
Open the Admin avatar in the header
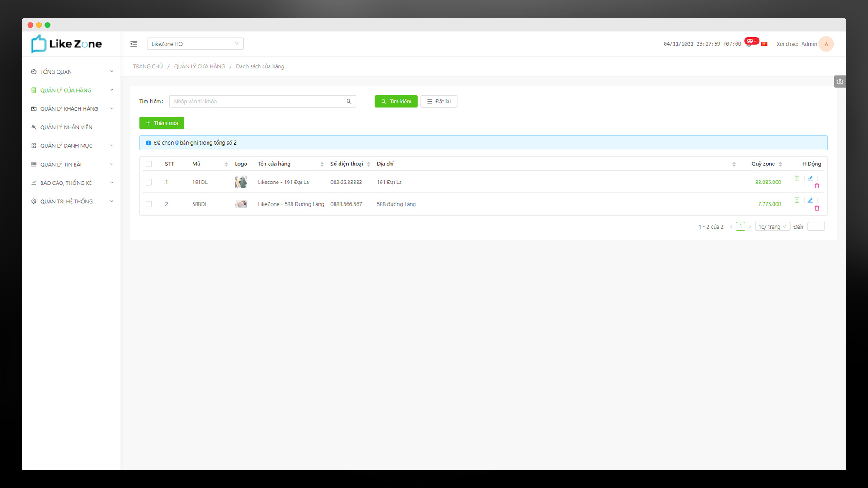click(x=826, y=44)
